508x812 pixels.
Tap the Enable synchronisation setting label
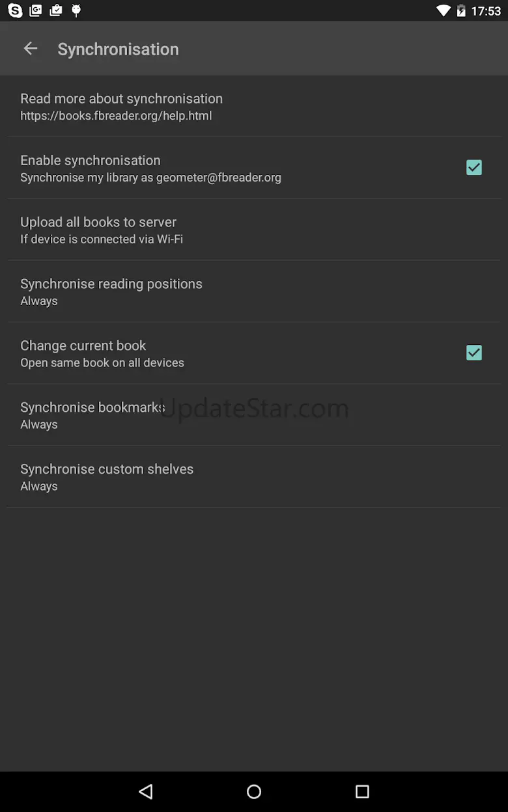(91, 160)
